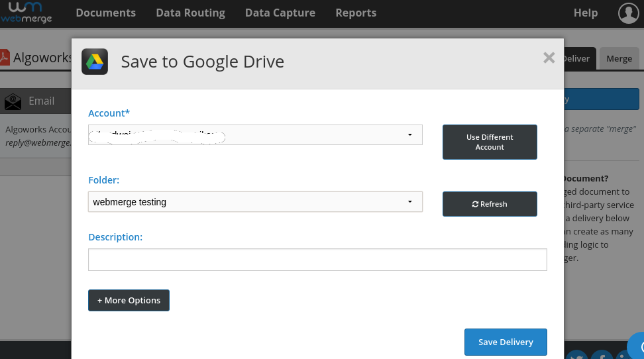The image size is (644, 359).
Task: Open the Folder dropdown showing webmerge testing
Action: [x=255, y=202]
